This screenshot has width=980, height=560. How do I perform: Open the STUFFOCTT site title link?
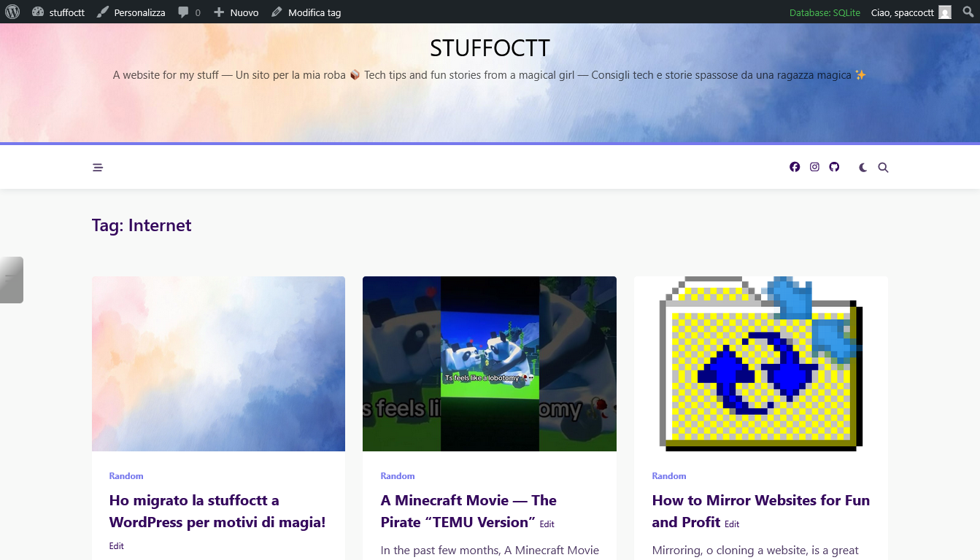point(490,48)
